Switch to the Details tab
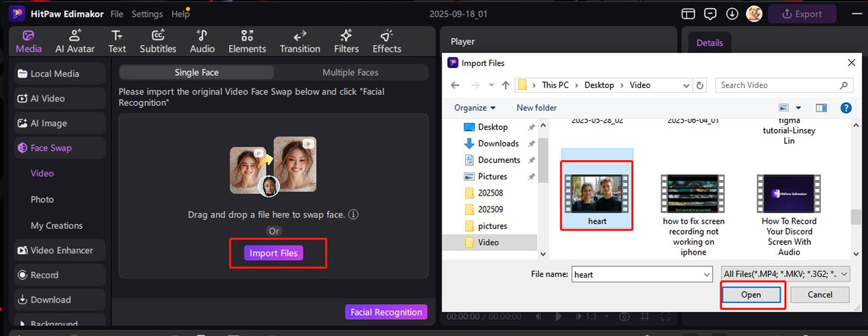Screen dimensions: 868x336 click(710, 42)
